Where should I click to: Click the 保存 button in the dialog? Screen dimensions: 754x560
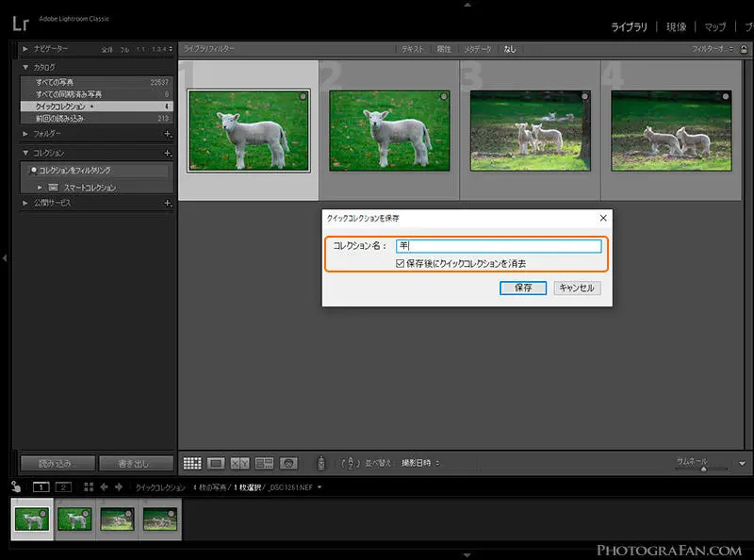click(523, 288)
